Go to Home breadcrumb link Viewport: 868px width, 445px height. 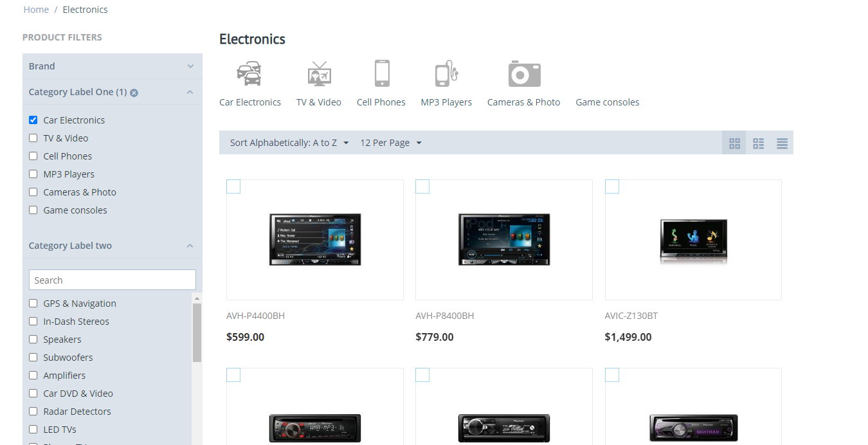pyautogui.click(x=36, y=10)
